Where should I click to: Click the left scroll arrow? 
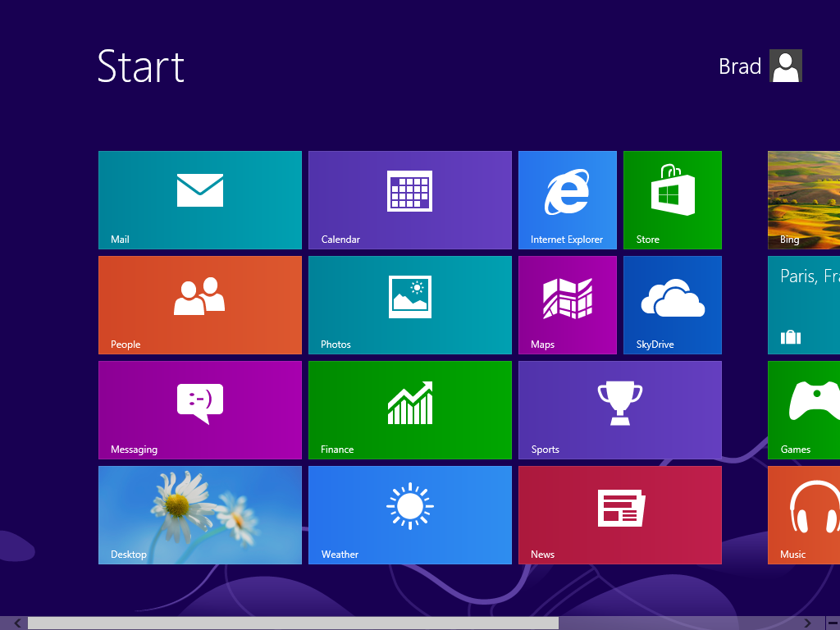(17, 623)
